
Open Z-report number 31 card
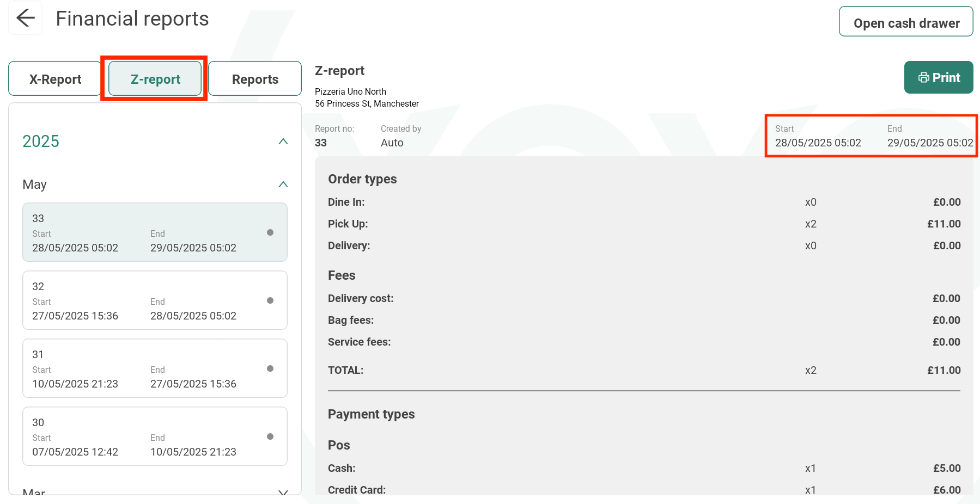click(155, 368)
